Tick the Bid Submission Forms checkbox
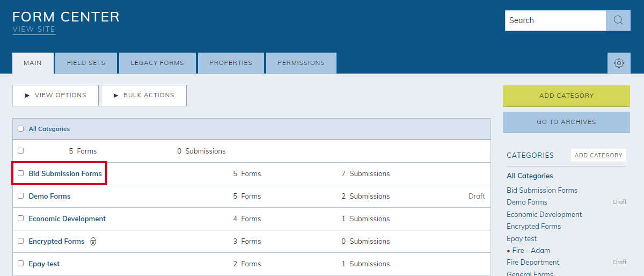The image size is (644, 276). coord(21,173)
